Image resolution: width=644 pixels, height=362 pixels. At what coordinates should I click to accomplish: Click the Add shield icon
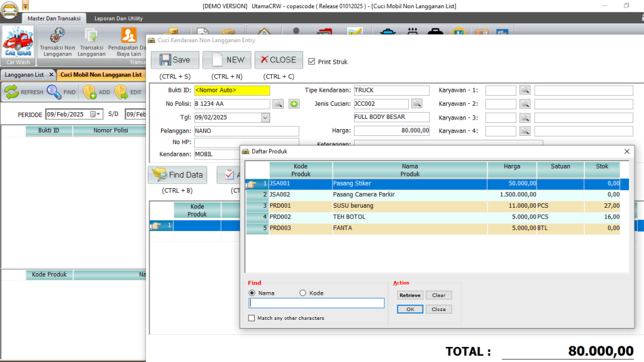(x=89, y=92)
